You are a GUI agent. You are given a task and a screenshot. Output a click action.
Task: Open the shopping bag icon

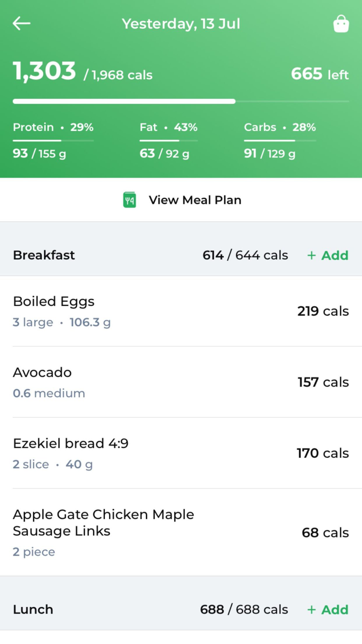(341, 24)
